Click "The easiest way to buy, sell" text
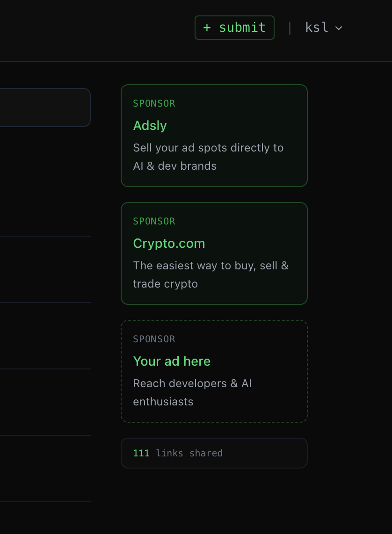Viewport: 392px width, 534px height. [x=211, y=266]
